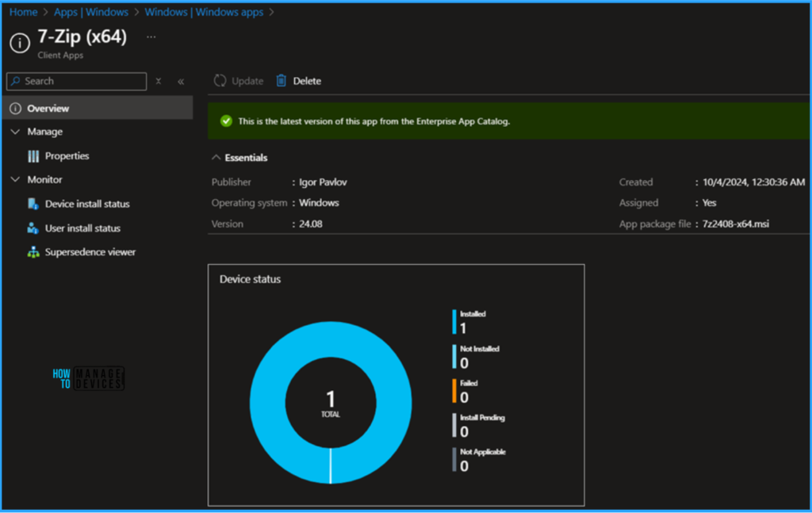Collapse the Monitor section chevron

tap(16, 180)
